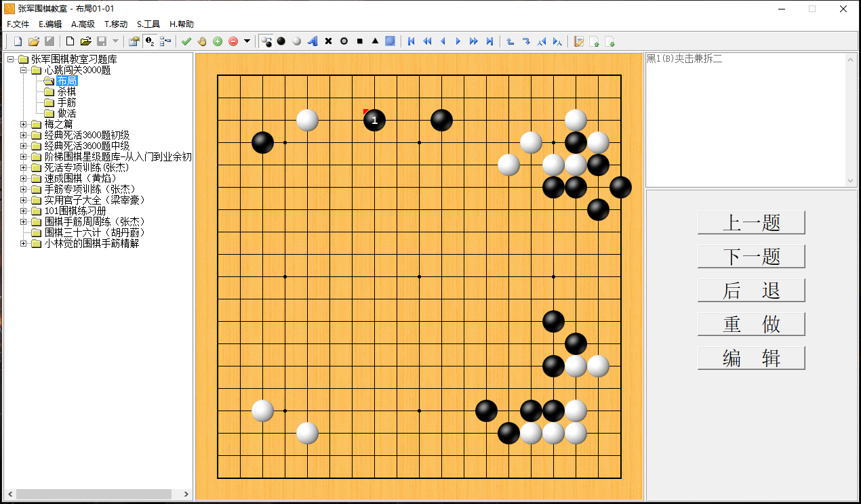Expand the 速成围棋（黄焰） folder

(24, 178)
